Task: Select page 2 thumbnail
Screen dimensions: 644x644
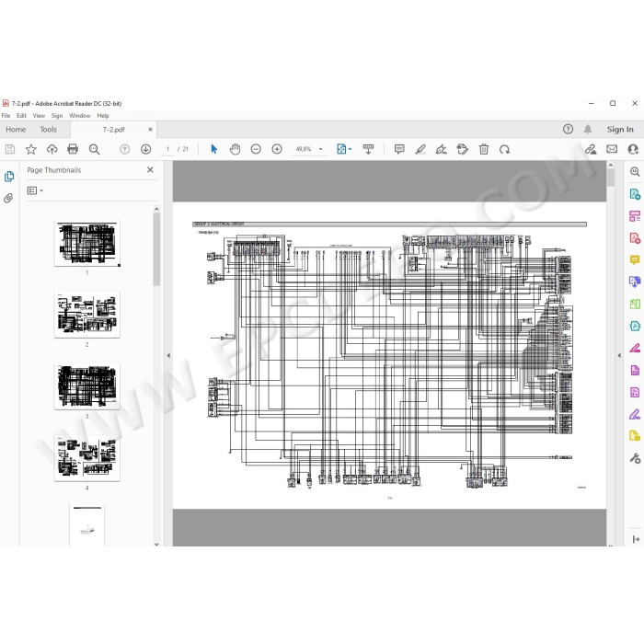Action: coord(86,315)
